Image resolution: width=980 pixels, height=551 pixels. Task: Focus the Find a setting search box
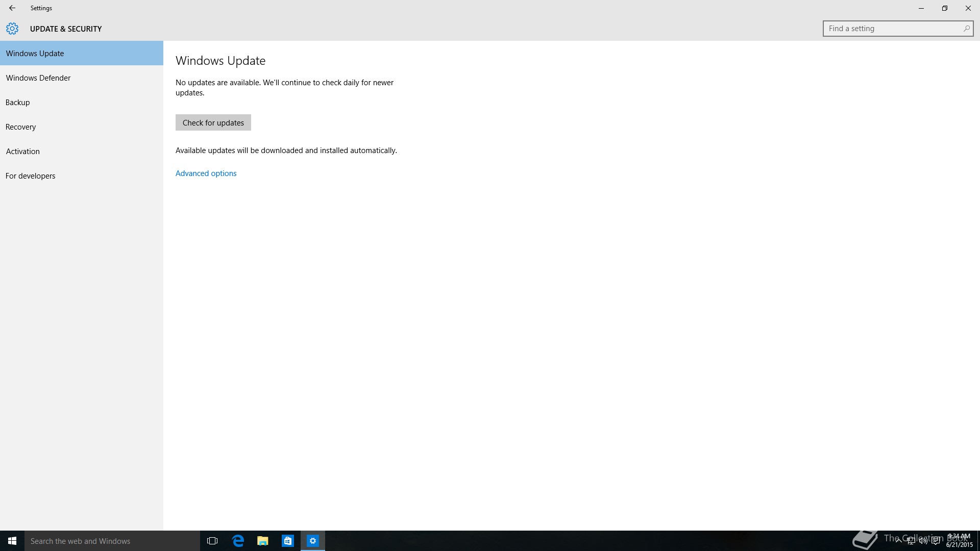[898, 29]
